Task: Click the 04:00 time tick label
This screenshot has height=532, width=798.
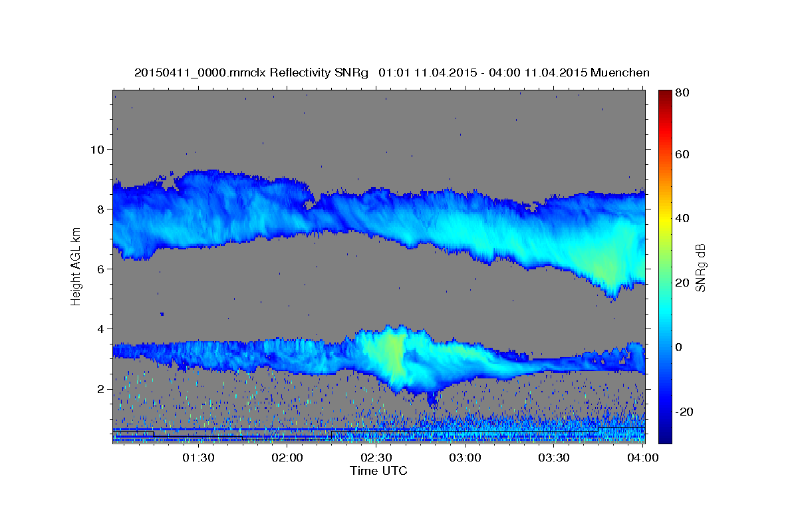Action: 643,458
